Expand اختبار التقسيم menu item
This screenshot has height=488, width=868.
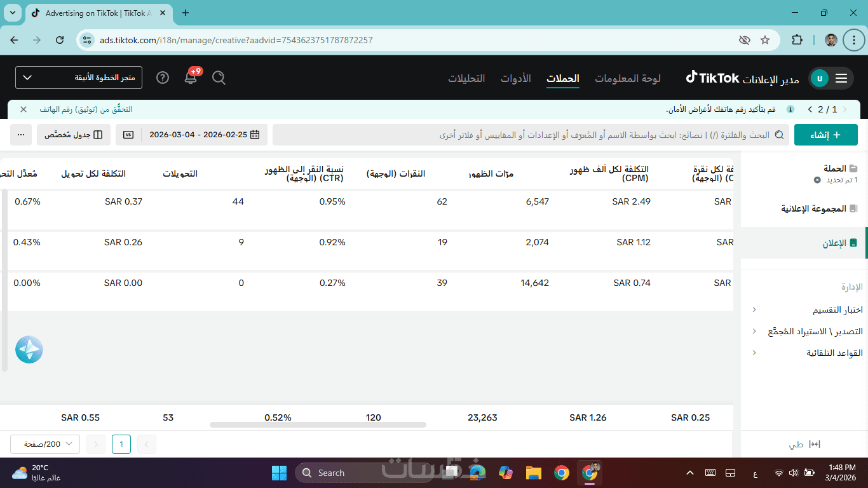click(807, 310)
